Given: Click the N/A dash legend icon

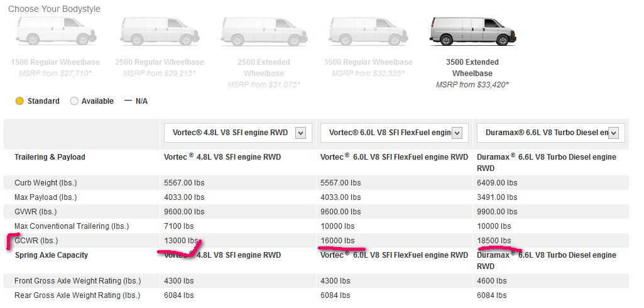Looking at the screenshot, I should pos(128,101).
